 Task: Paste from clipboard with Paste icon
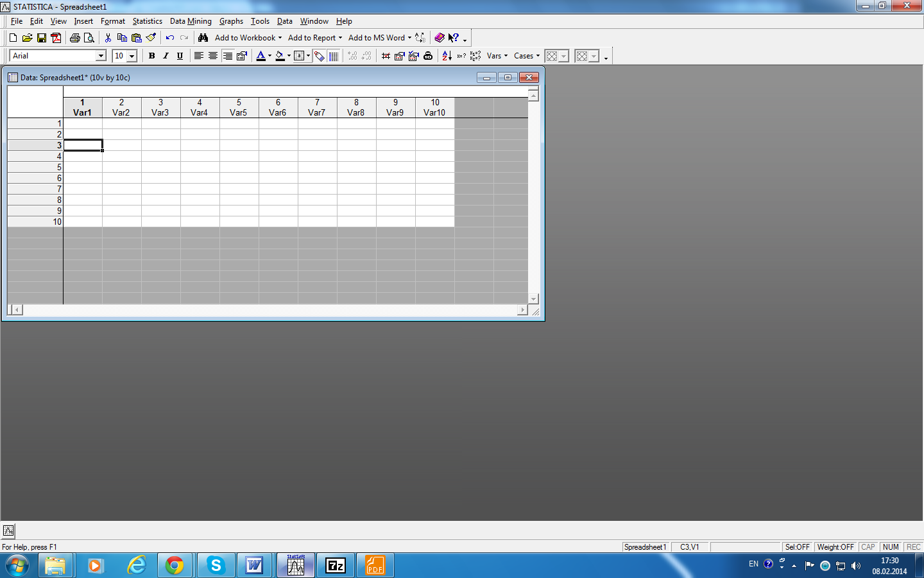tap(136, 38)
